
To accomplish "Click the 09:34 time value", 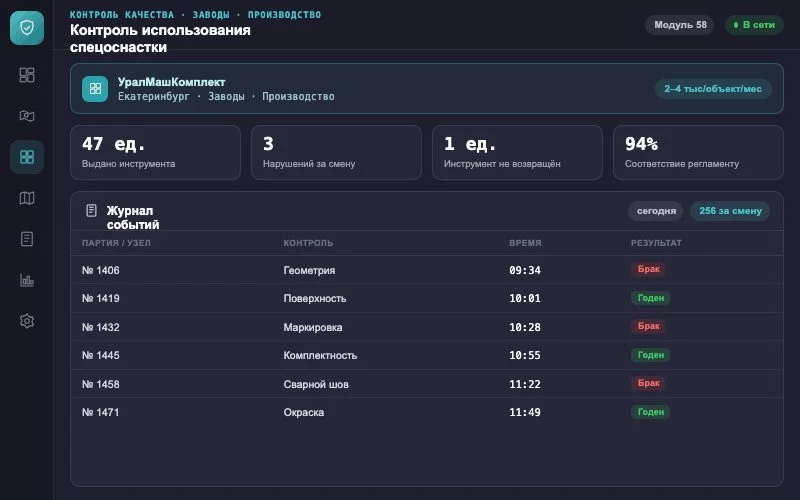I will [x=525, y=270].
